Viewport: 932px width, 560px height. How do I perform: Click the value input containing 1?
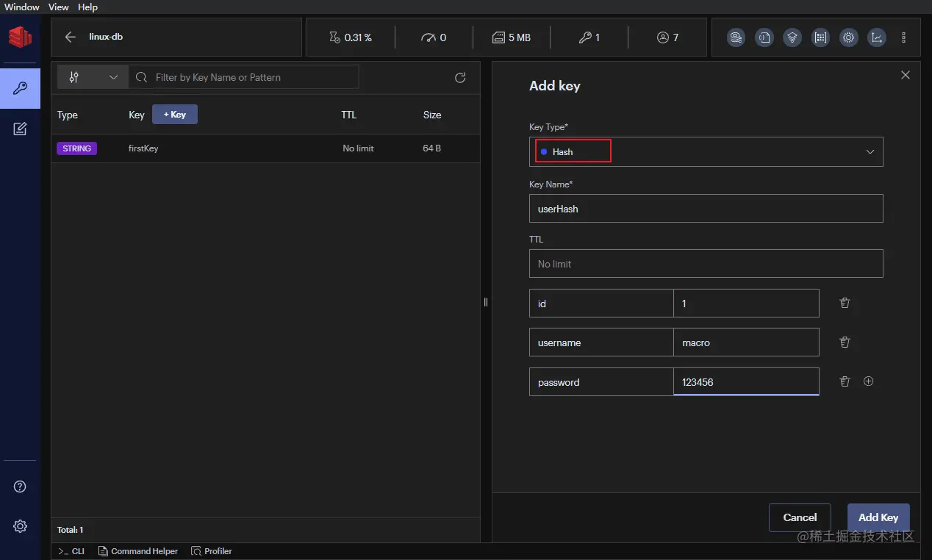point(746,304)
